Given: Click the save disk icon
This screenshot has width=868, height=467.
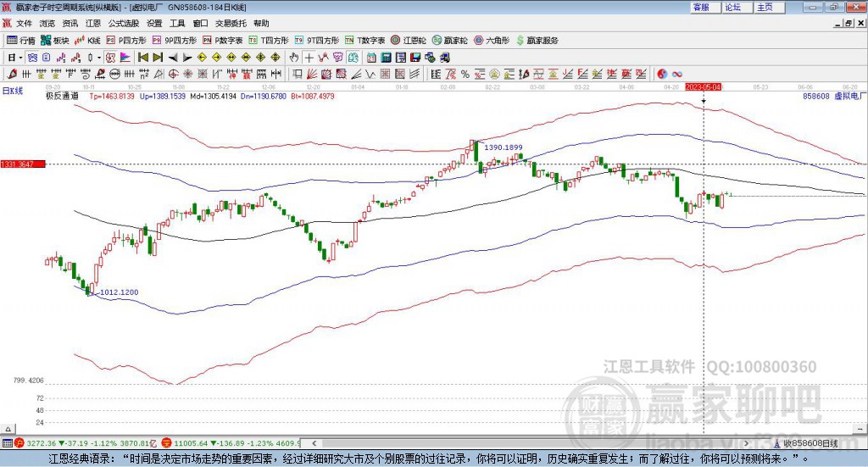Looking at the screenshot, I should (415, 58).
